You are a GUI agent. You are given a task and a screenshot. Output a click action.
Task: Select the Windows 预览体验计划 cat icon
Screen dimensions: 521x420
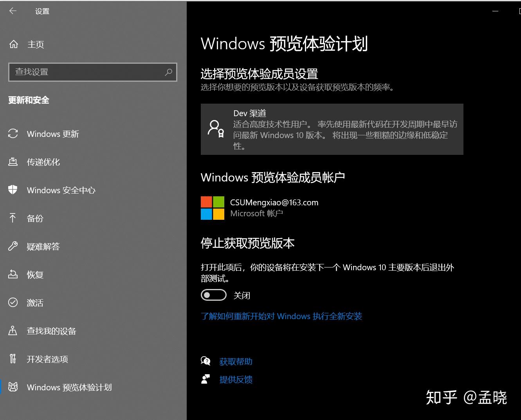point(13,387)
